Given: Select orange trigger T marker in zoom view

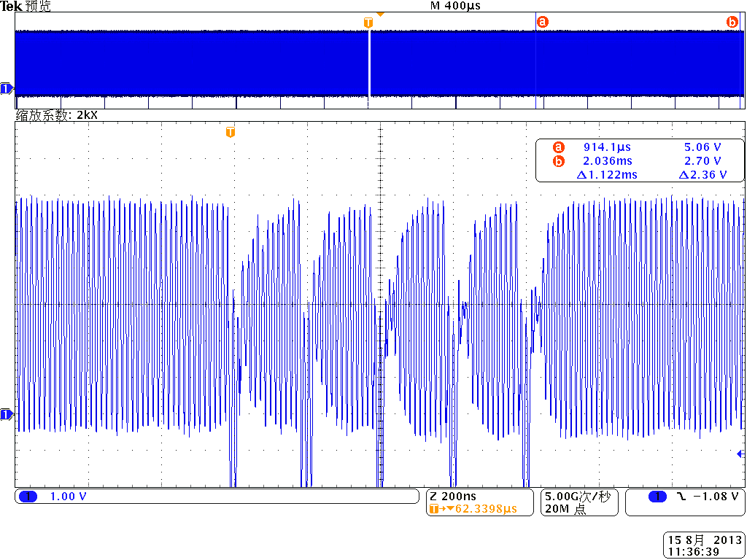Looking at the screenshot, I should (230, 132).
